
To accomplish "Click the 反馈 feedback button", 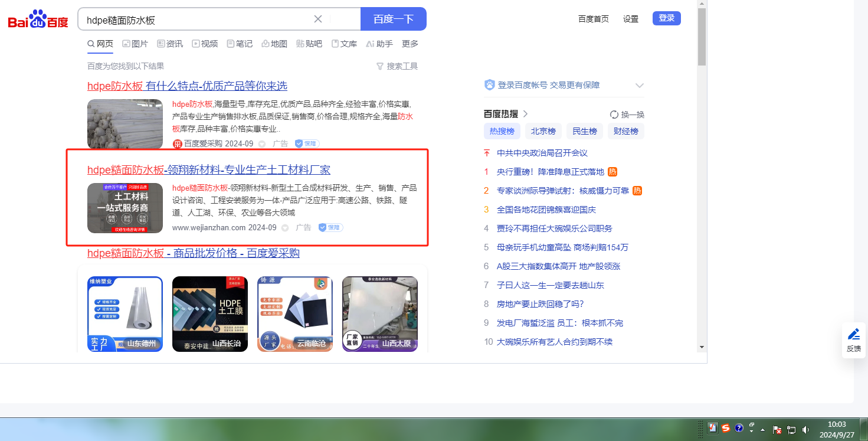I will click(x=854, y=340).
